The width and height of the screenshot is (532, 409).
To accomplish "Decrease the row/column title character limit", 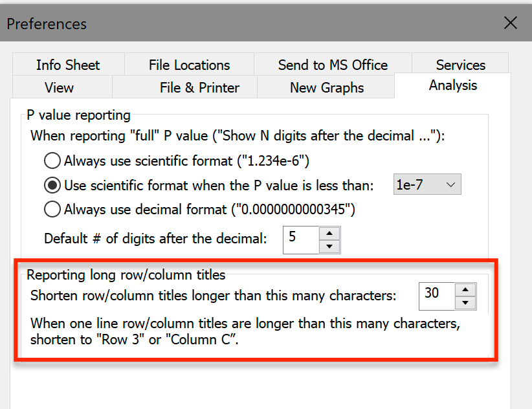I will (x=465, y=302).
